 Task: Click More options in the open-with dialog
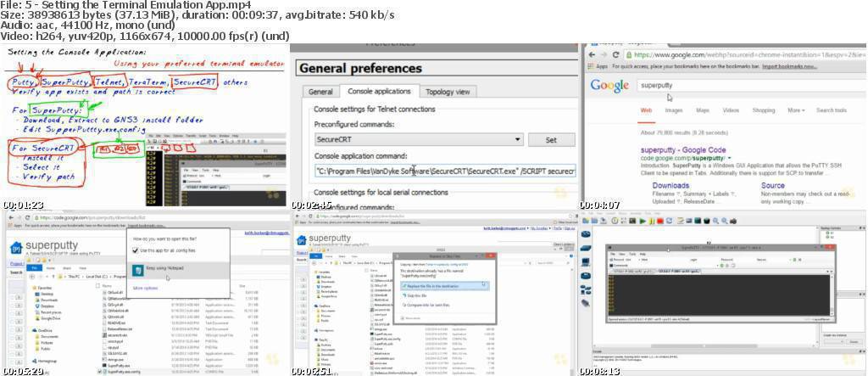pos(146,288)
